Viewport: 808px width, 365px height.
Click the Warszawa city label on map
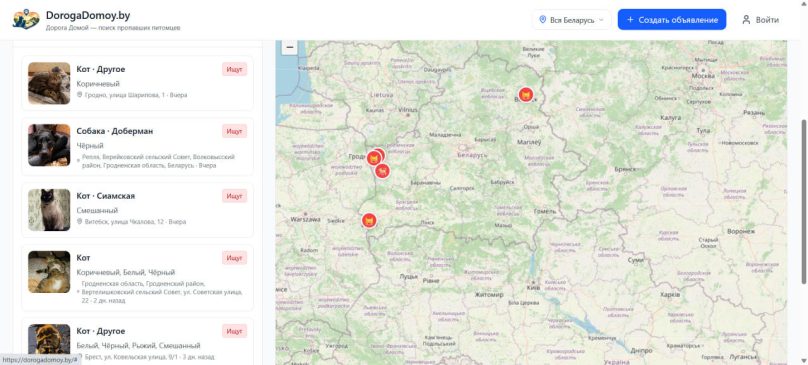tap(306, 219)
